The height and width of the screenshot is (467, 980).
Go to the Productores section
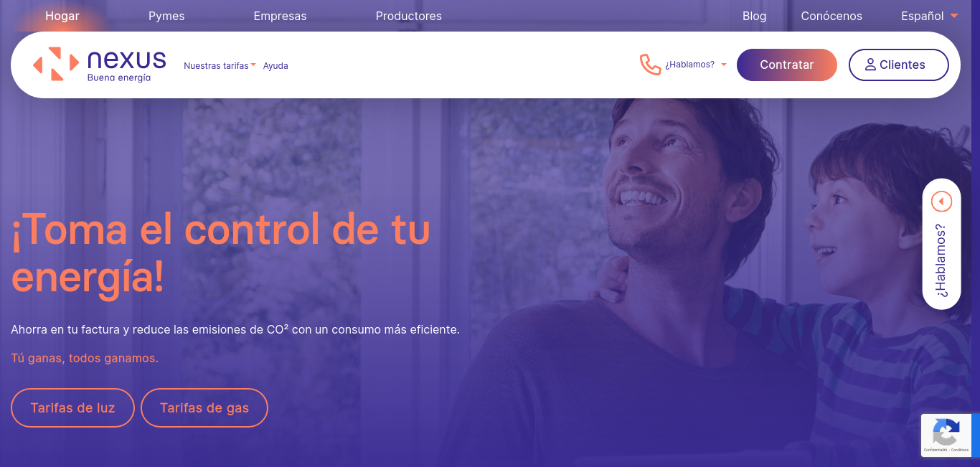[x=409, y=16]
